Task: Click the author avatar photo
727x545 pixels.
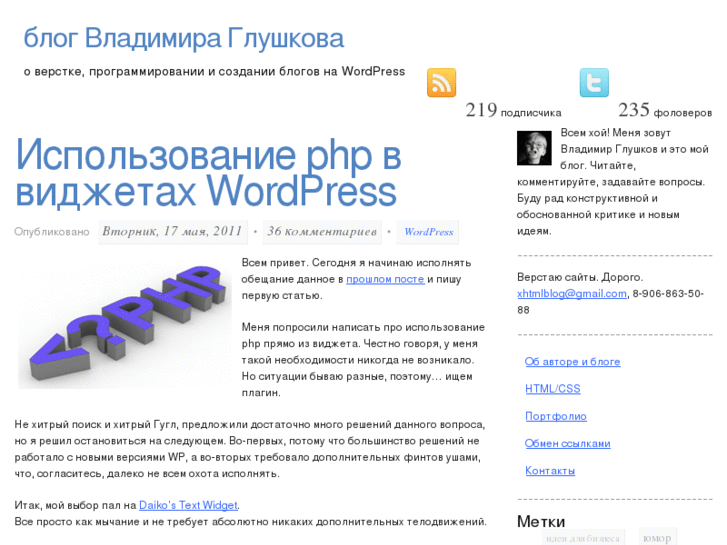Action: coord(534,148)
